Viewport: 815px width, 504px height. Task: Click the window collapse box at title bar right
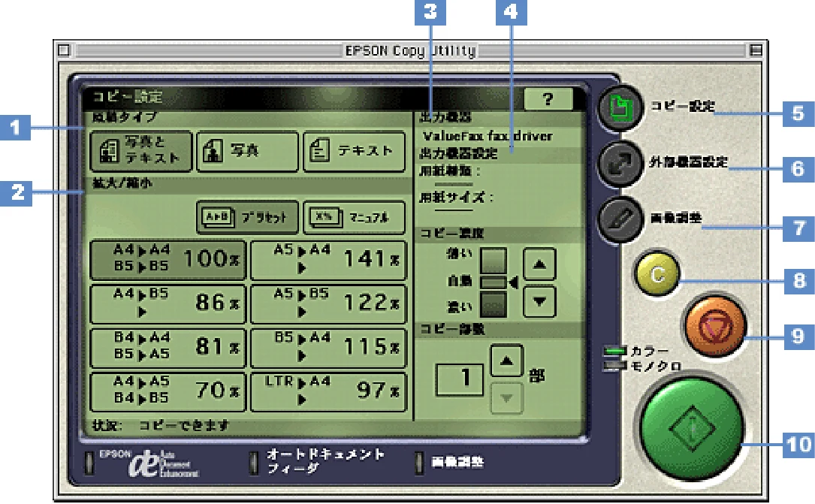[756, 50]
